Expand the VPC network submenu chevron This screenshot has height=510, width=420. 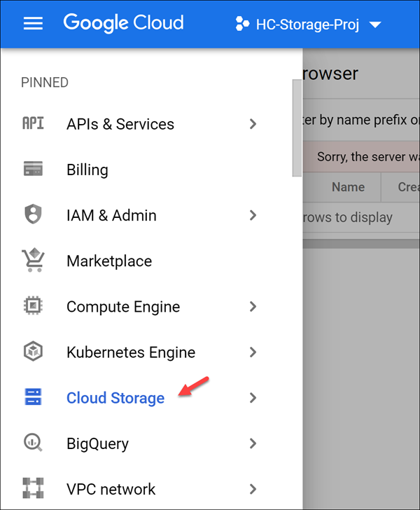click(253, 489)
